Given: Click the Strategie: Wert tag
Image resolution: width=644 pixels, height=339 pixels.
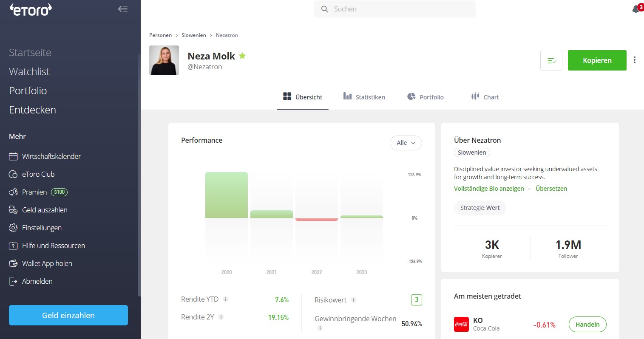Looking at the screenshot, I should [480, 208].
